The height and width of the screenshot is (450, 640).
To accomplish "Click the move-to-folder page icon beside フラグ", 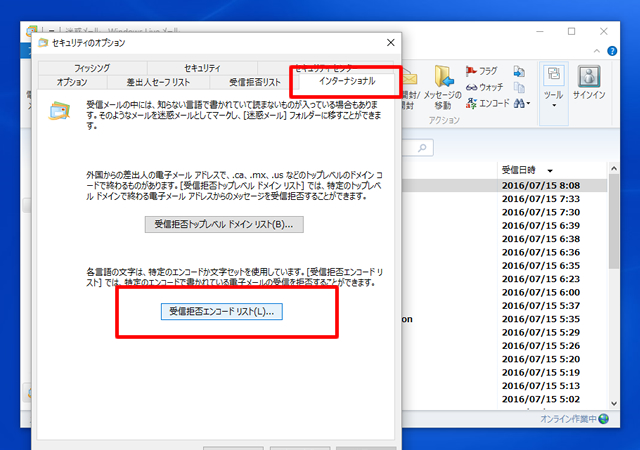I will (x=519, y=71).
